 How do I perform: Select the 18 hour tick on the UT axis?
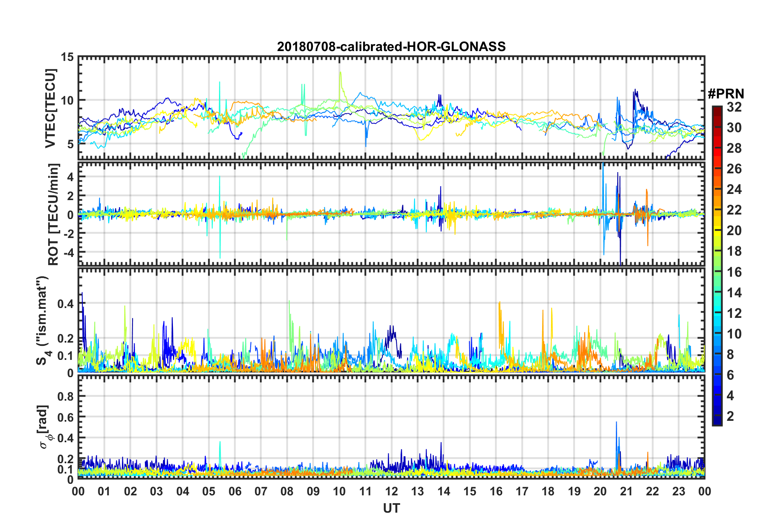548,491
